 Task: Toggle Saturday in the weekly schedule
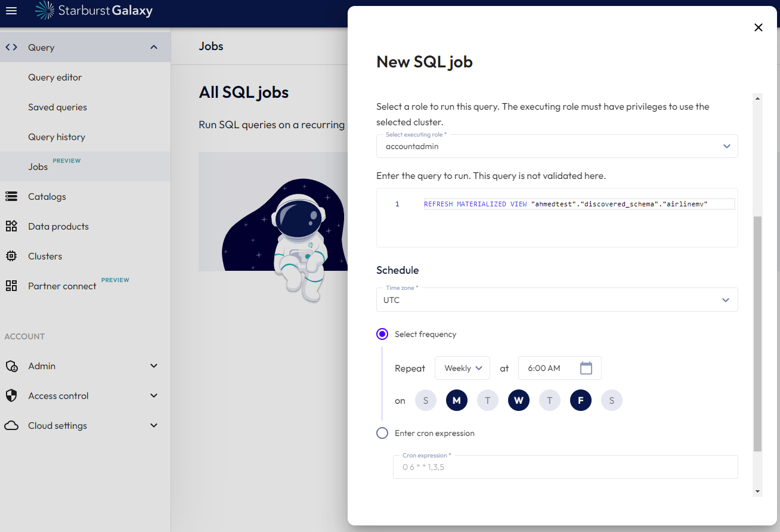click(612, 400)
